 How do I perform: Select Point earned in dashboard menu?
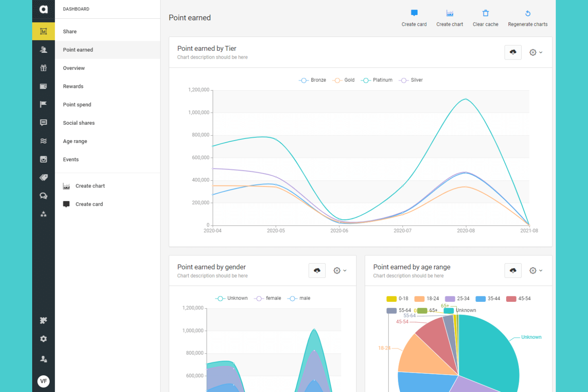pos(107,50)
